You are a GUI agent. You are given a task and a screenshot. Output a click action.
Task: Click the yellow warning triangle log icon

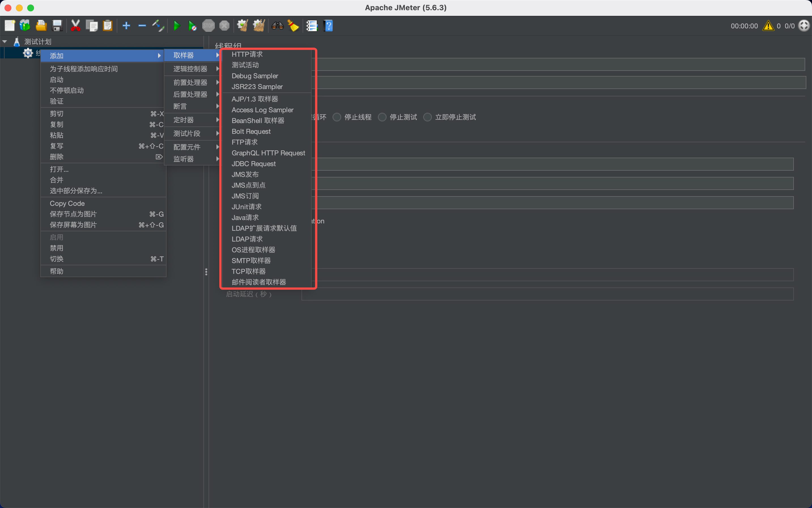(768, 26)
